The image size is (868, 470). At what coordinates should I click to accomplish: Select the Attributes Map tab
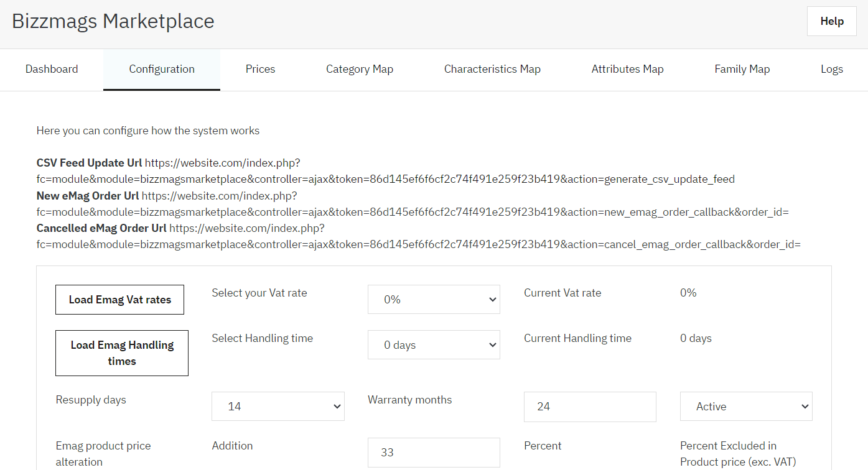pyautogui.click(x=627, y=70)
